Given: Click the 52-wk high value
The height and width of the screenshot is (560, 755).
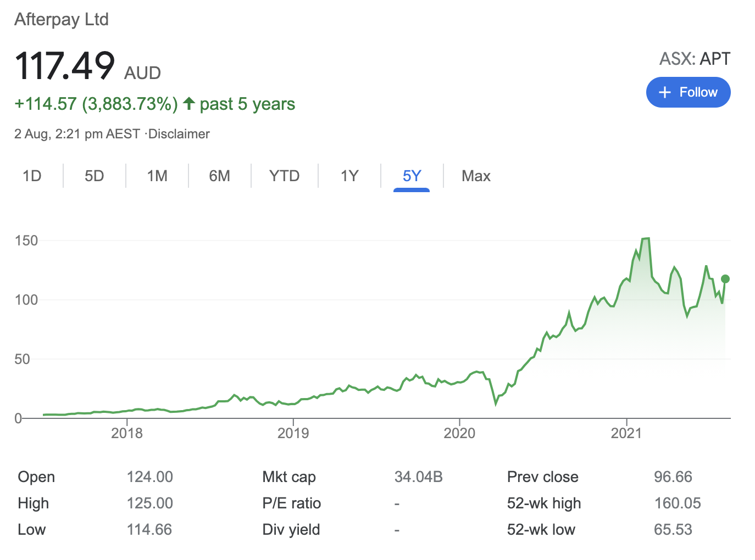Looking at the screenshot, I should click(x=678, y=503).
